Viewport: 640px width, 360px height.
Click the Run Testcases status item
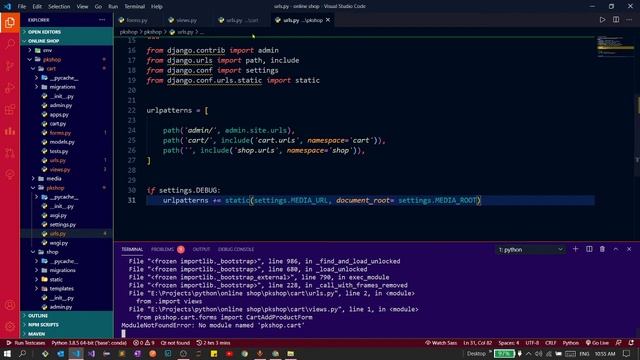26,343
